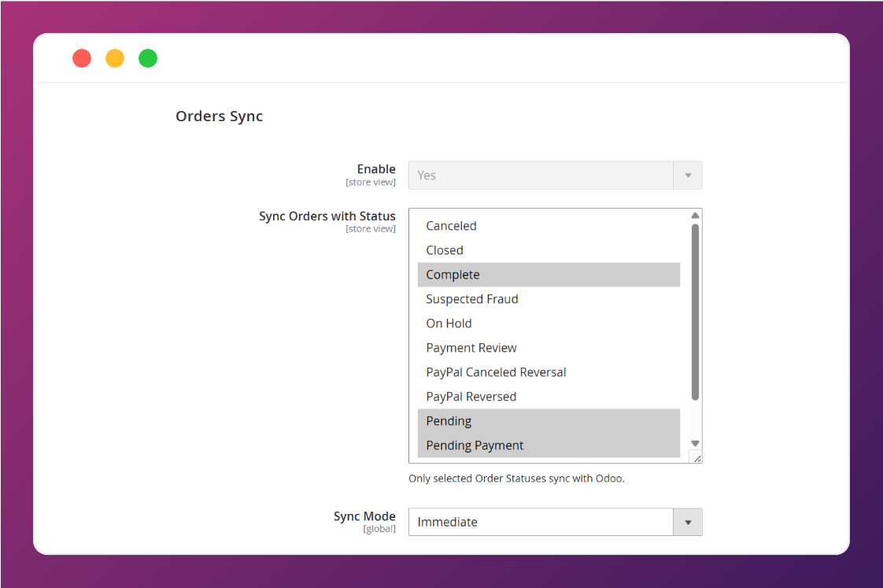Select PayPal Reversed status option

(549, 397)
